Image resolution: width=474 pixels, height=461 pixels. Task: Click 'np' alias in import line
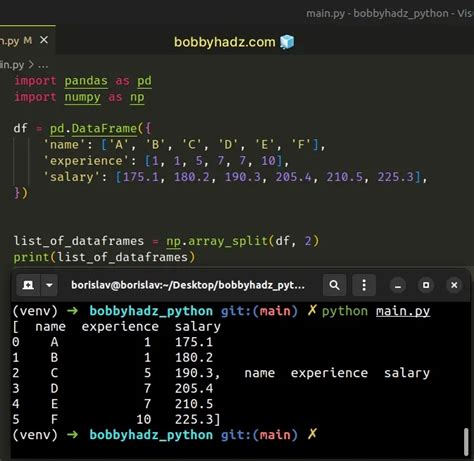(x=137, y=97)
